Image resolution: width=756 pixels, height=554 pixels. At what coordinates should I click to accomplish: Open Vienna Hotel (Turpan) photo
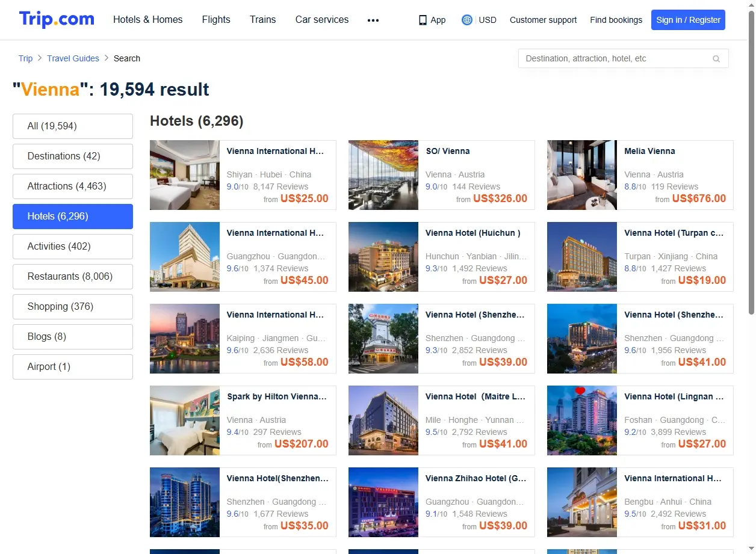tap(582, 257)
